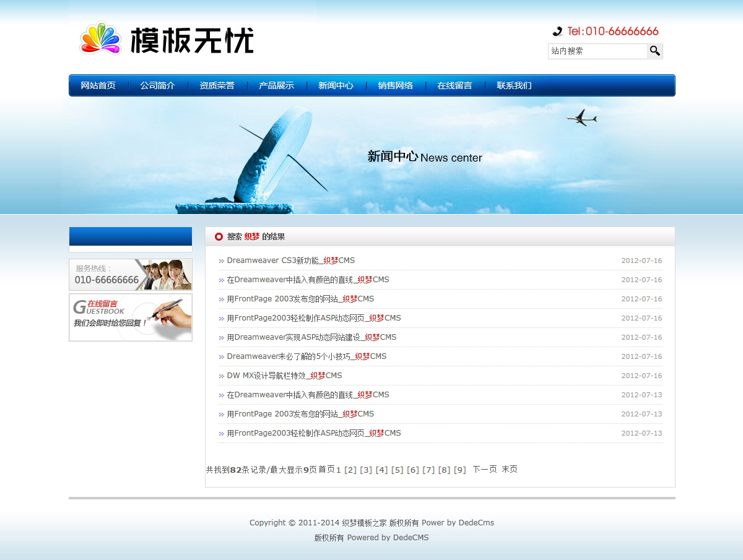Open the 服务热线 hotline banner

coord(130,275)
